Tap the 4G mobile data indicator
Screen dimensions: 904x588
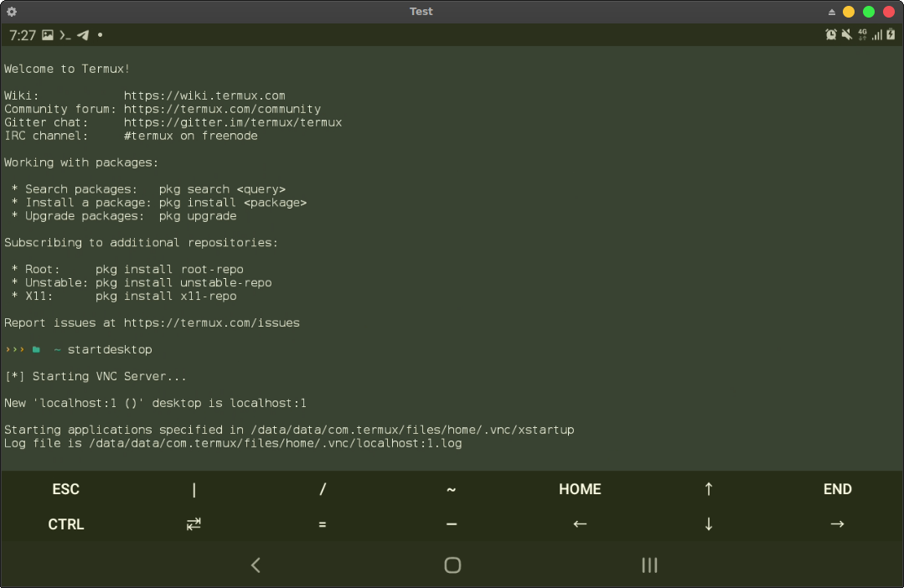[x=862, y=35]
